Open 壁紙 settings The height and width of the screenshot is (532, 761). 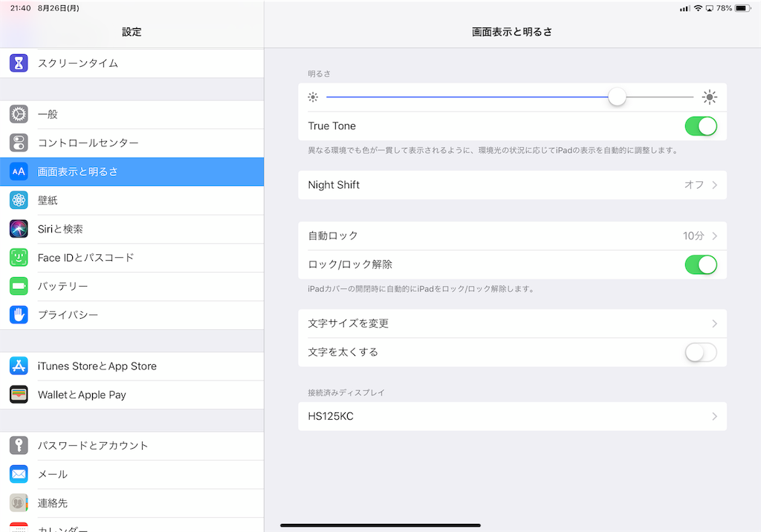point(132,200)
